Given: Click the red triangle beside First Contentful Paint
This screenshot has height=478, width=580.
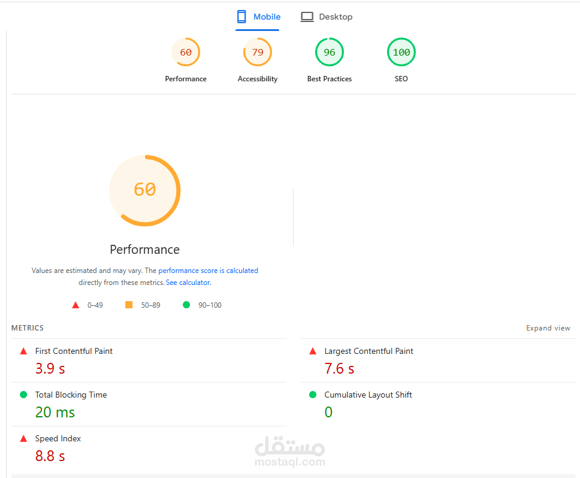Looking at the screenshot, I should [x=23, y=351].
